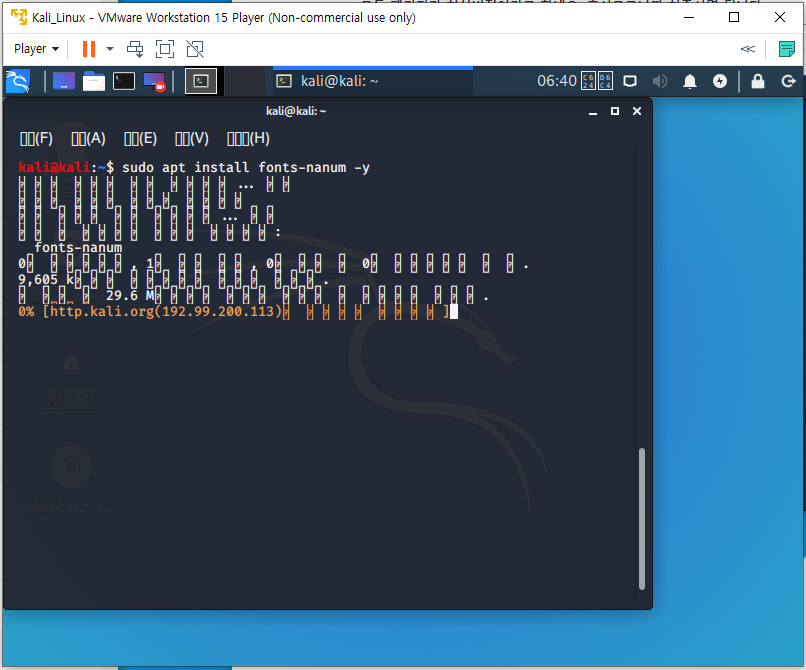This screenshot has width=806, height=670.
Task: Click the VMware Unity mode icon
Action: click(x=195, y=49)
